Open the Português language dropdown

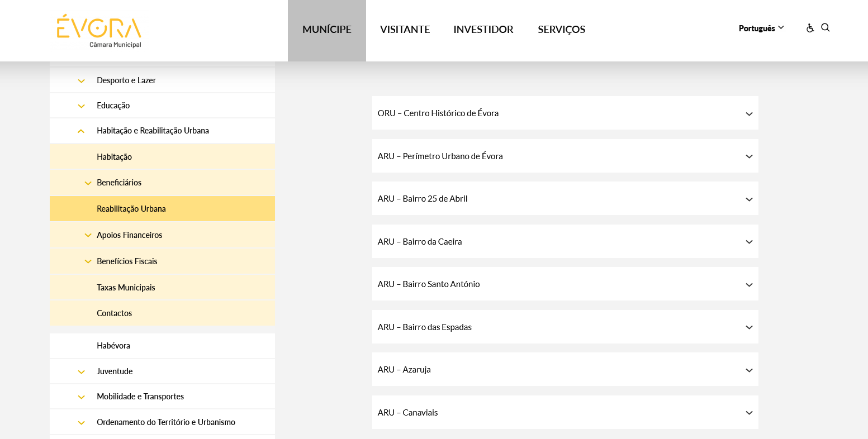[761, 28]
